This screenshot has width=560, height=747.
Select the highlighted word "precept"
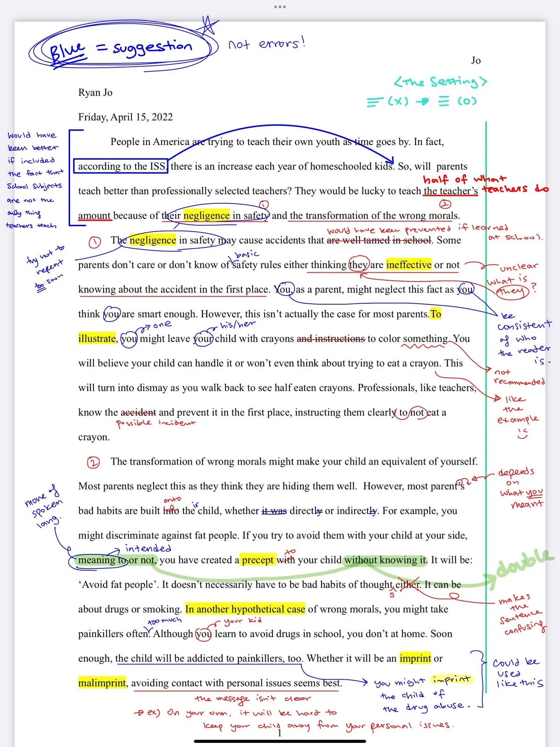[257, 560]
